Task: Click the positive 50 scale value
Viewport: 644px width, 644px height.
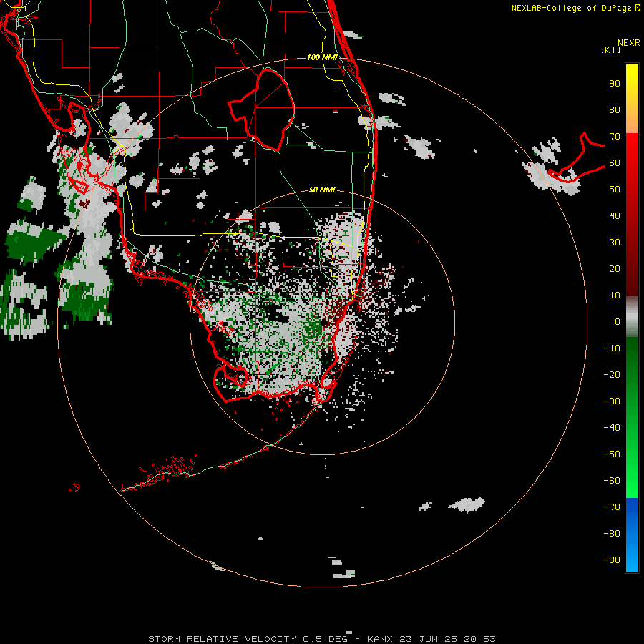Action: click(x=615, y=190)
